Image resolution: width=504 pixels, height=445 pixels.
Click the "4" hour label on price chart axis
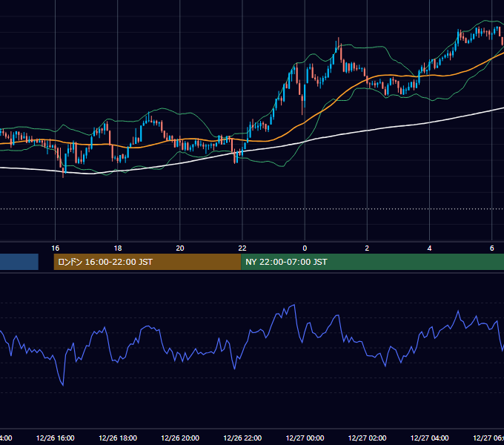pyautogui.click(x=429, y=248)
